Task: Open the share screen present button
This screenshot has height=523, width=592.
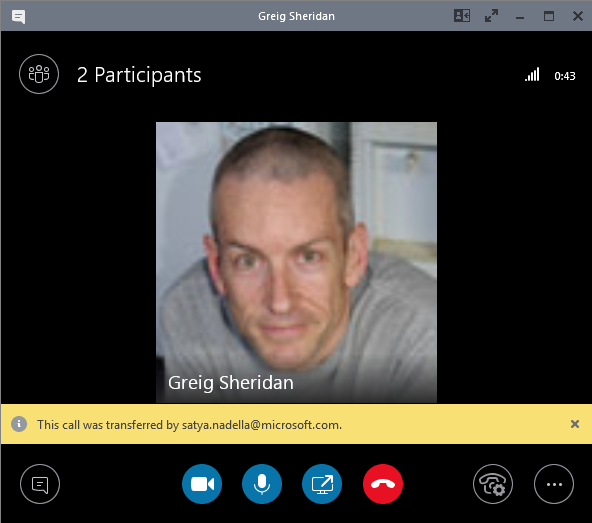Action: coord(322,484)
